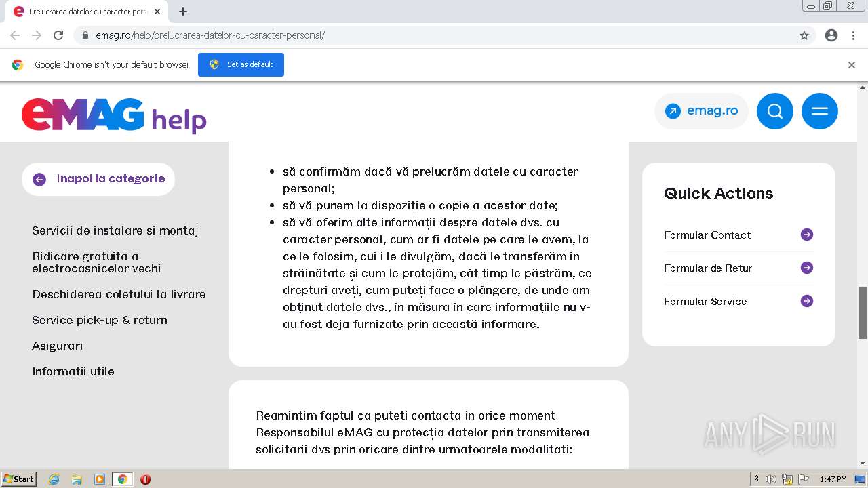Open the Asigurari category
The image size is (868, 488).
pos(57,346)
